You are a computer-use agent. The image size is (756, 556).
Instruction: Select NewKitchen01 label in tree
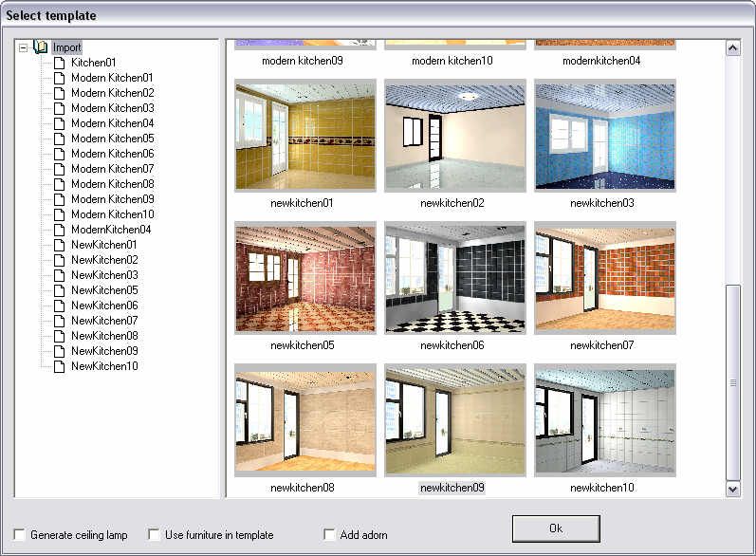tap(104, 245)
